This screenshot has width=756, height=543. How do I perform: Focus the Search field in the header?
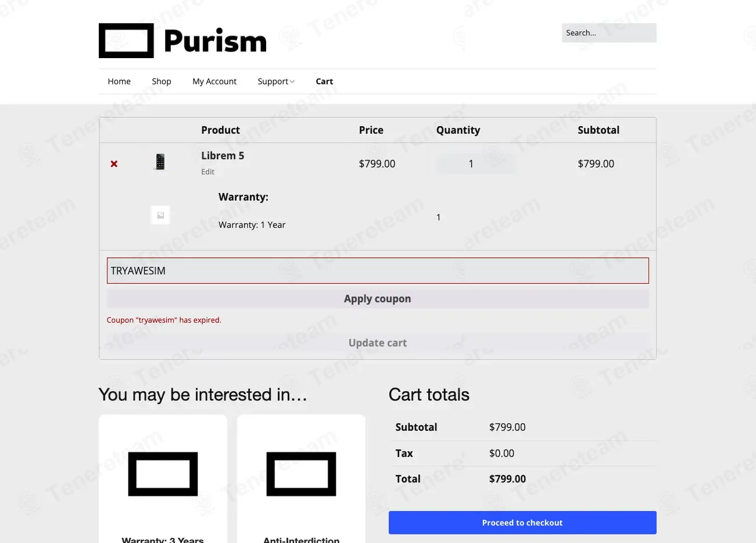[609, 33]
